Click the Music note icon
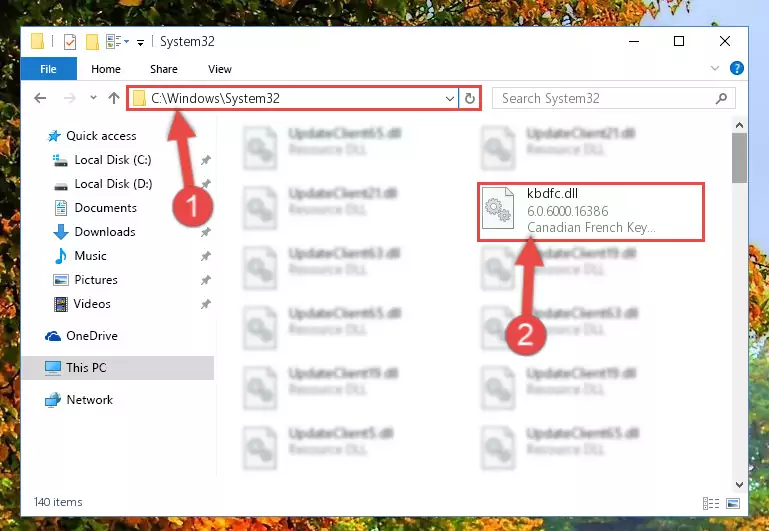This screenshot has height=531, width=769. click(x=60, y=256)
